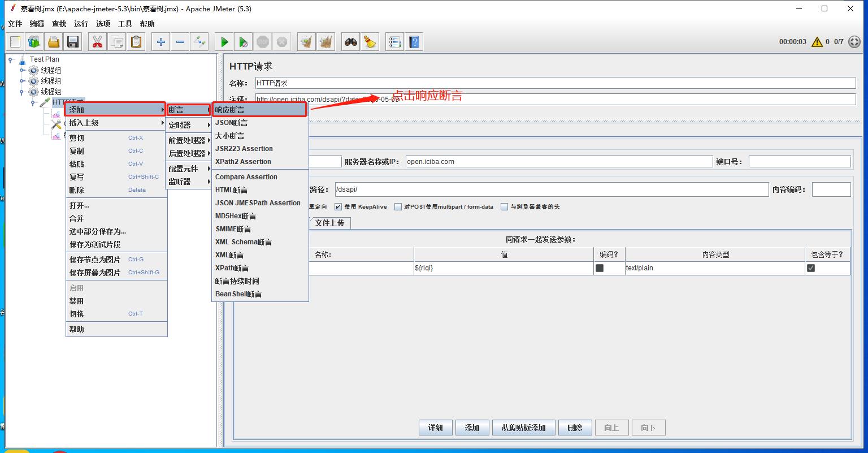Click the HTTP请求 pipette tree icon
Screen dimensions: 868x453
coord(45,102)
